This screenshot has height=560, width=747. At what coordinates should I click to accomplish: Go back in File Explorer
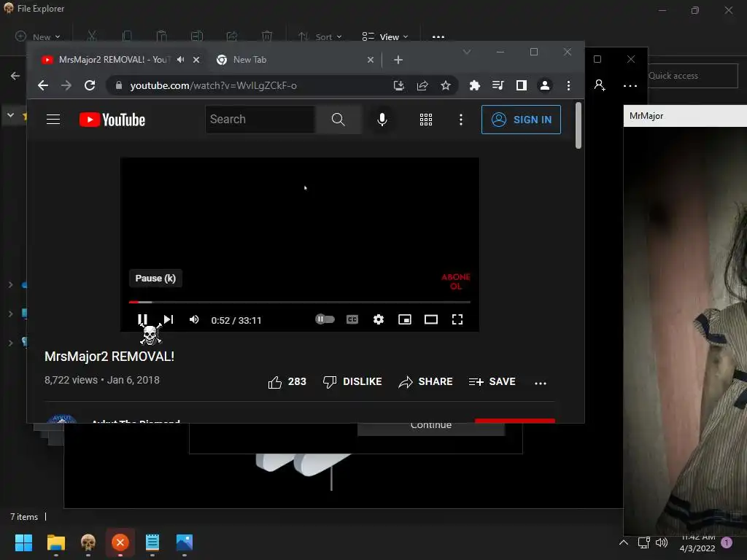pyautogui.click(x=15, y=76)
